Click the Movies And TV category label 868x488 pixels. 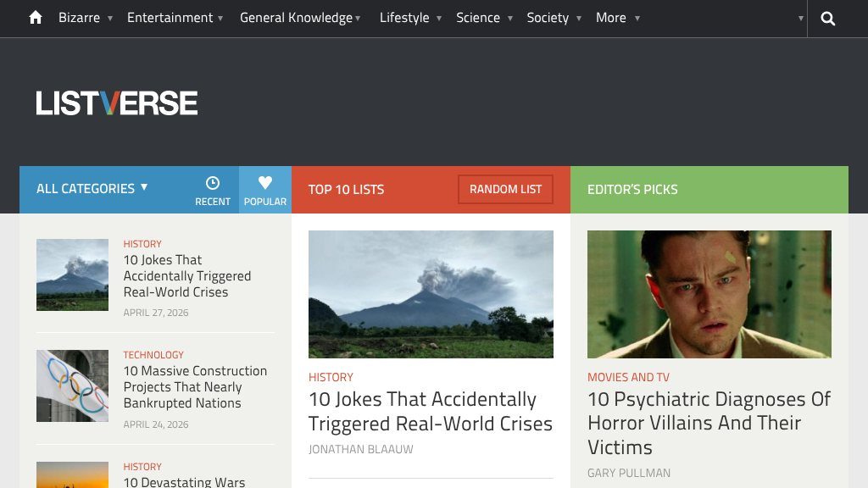click(x=628, y=377)
